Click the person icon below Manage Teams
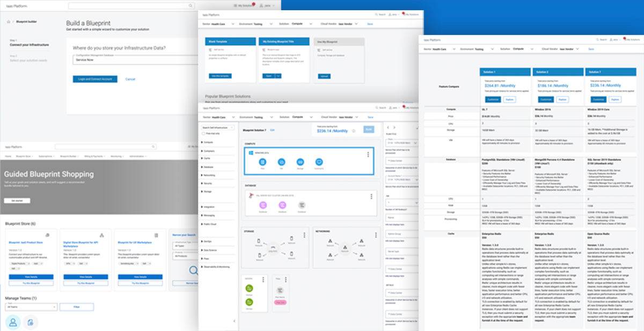This screenshot has height=331, width=644. coord(13,321)
